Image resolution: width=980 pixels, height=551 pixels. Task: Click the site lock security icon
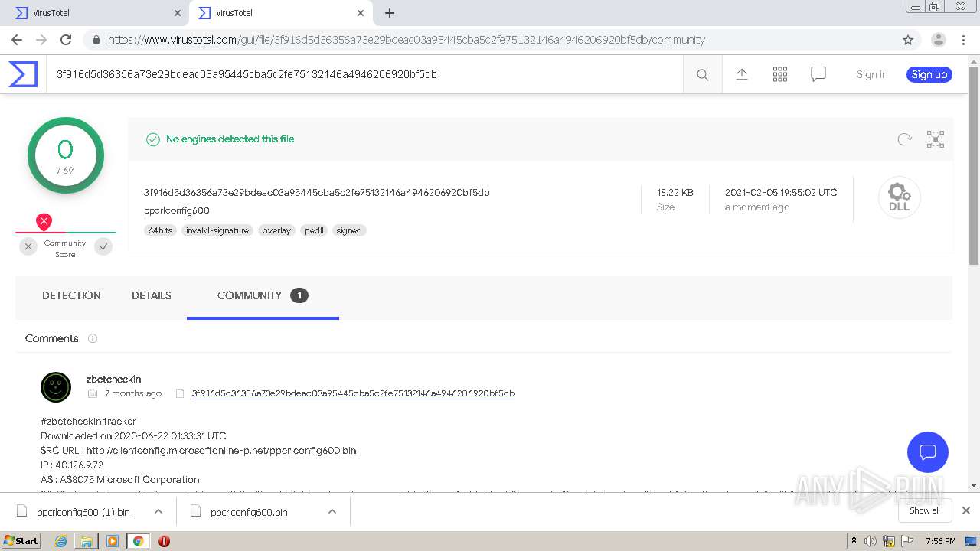[x=96, y=40]
